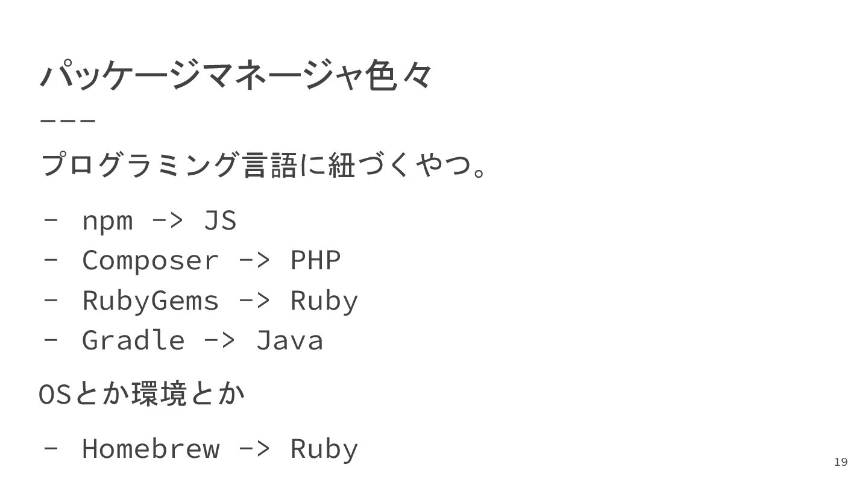Click the word Gradle
Screen dimensions: 868x488
[x=133, y=340]
